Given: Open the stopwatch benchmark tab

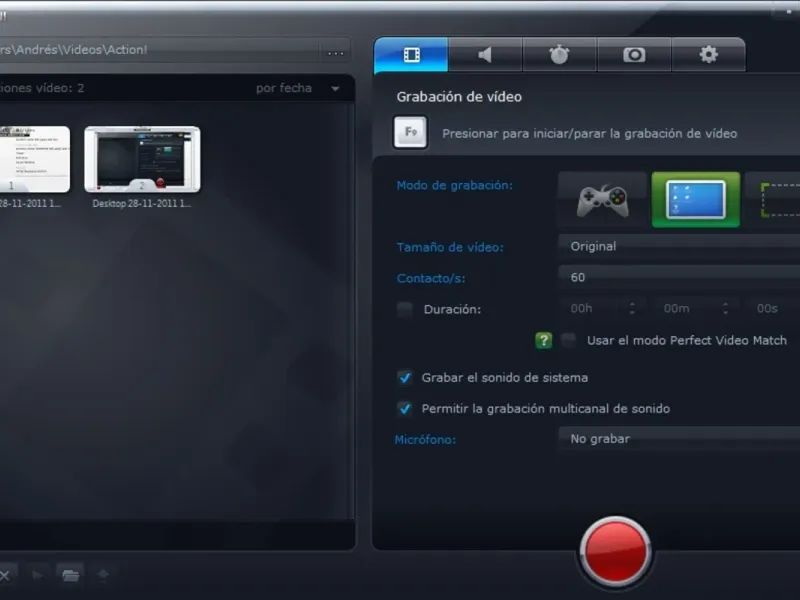Looking at the screenshot, I should tap(560, 55).
